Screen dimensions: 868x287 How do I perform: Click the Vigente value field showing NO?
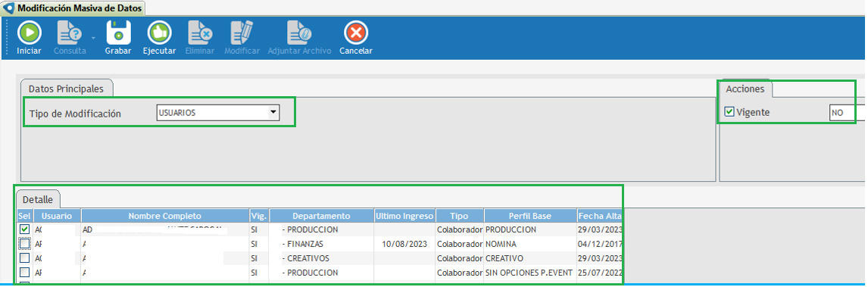click(847, 112)
